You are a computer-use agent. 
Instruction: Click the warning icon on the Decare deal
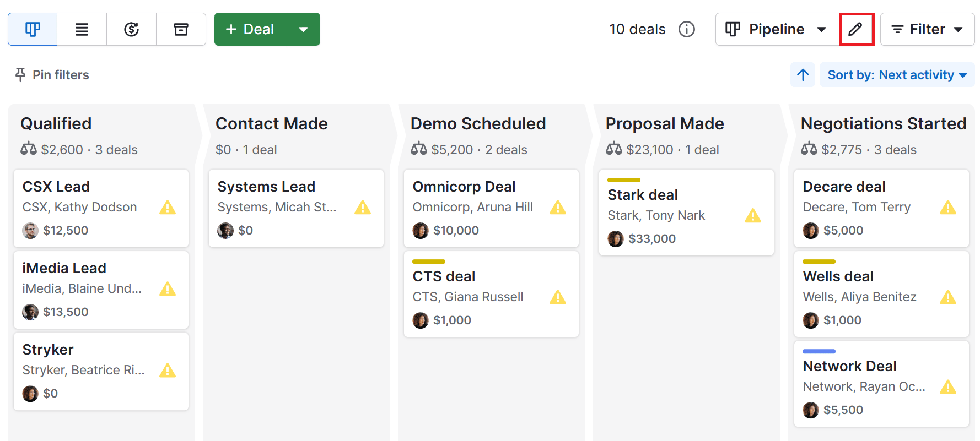tap(949, 208)
